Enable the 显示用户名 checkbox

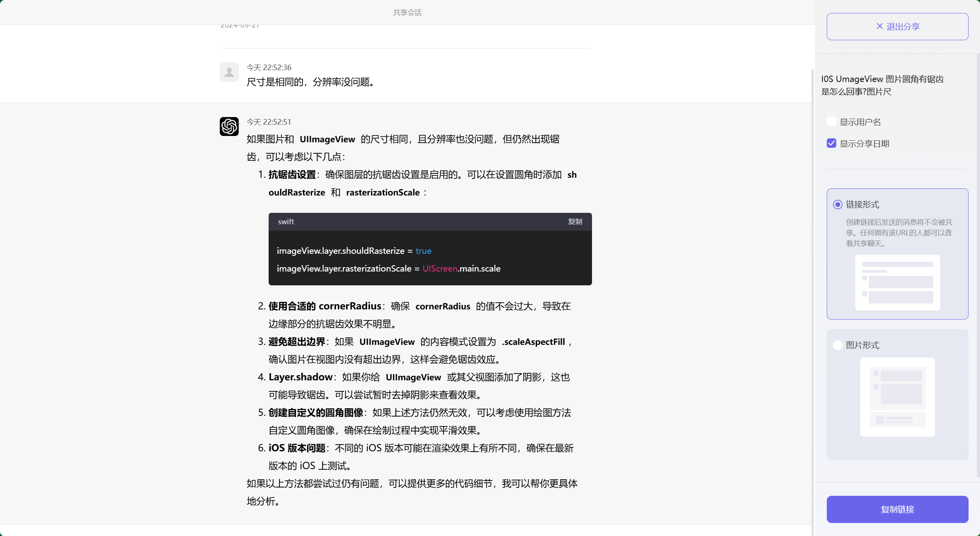831,121
